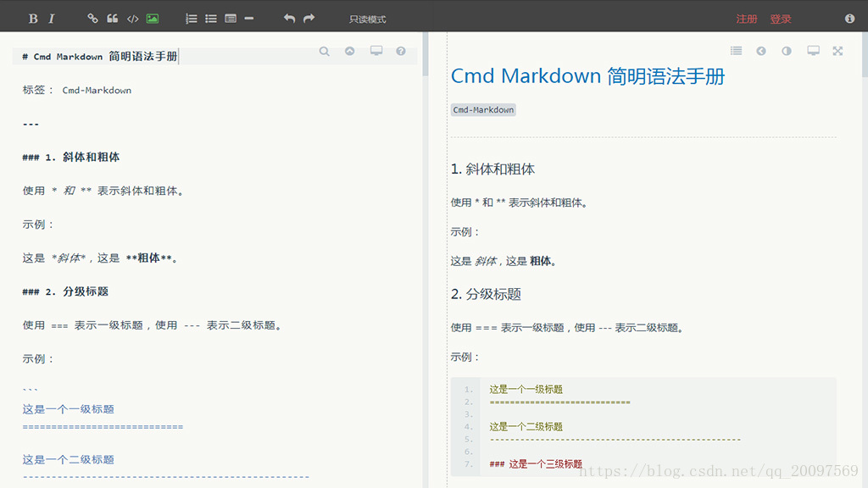Click editor line 这是一个一级标题

pos(68,409)
